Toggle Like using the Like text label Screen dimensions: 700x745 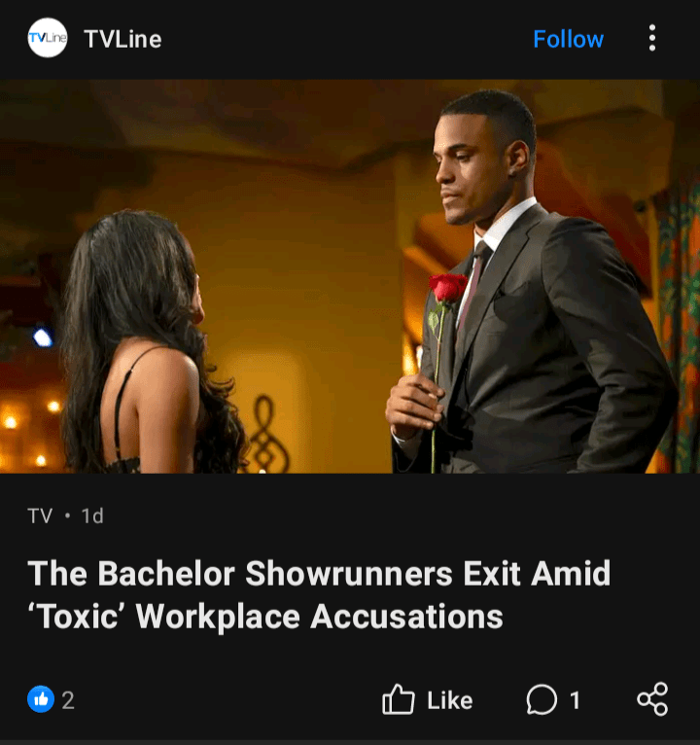pos(450,700)
